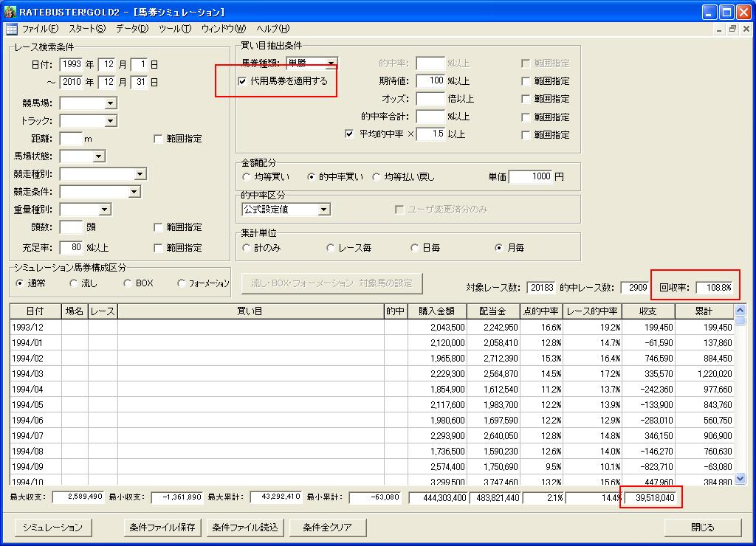This screenshot has width=756, height=546.
Task: Select フォーメーション ticket composition
Action: pyautogui.click(x=182, y=283)
